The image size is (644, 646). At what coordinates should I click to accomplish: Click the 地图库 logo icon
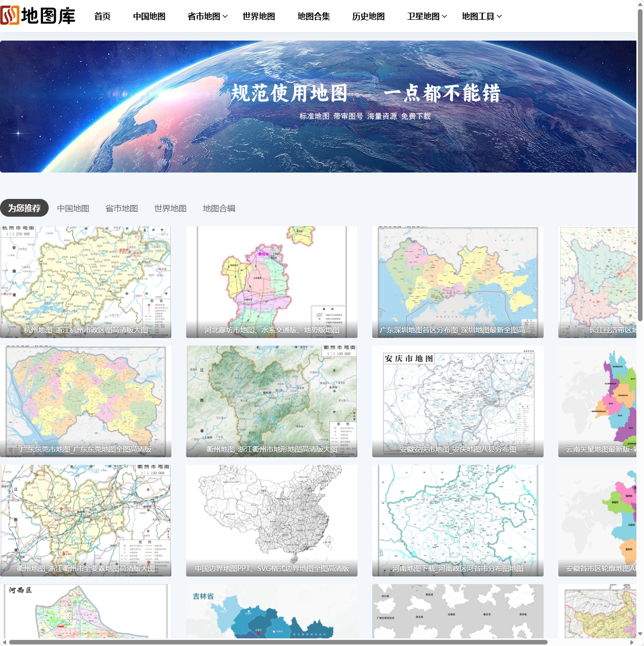[9, 16]
